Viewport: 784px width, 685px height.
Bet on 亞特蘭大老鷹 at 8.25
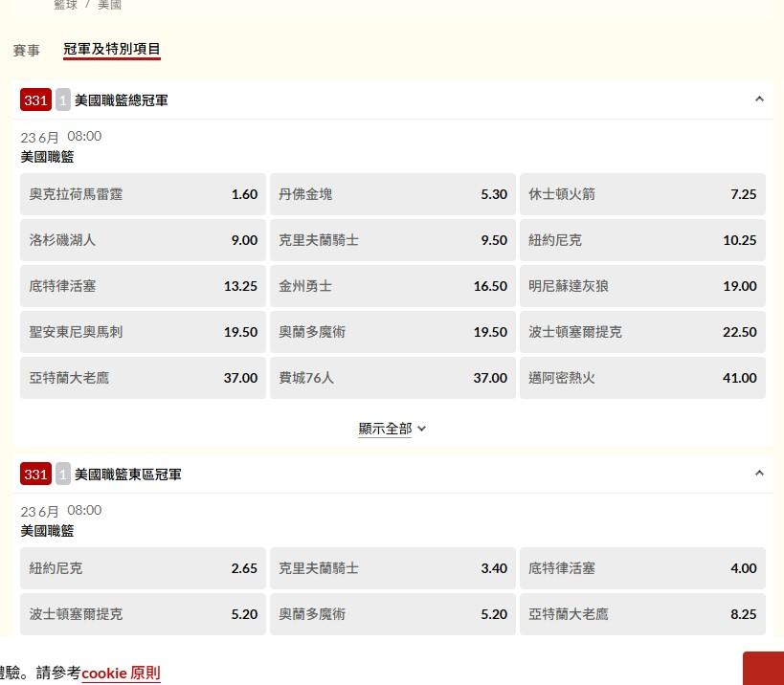[x=642, y=614]
